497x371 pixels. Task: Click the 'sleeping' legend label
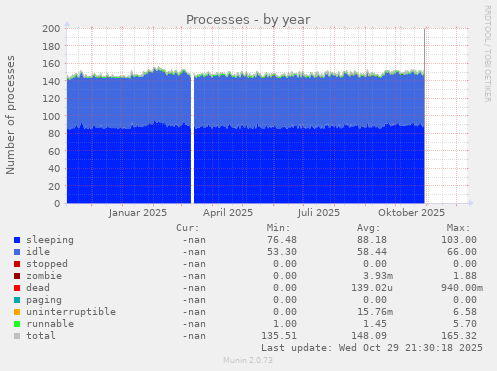pos(50,240)
